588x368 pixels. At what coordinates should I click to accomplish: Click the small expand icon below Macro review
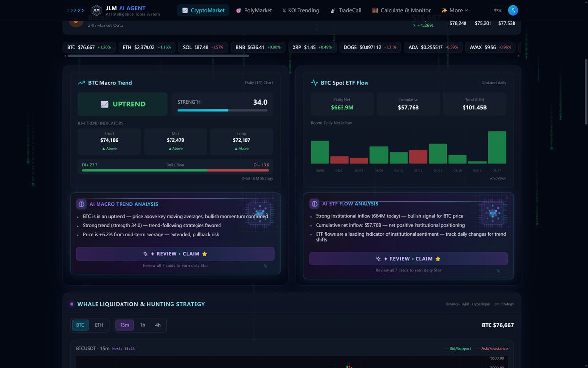coord(266,266)
